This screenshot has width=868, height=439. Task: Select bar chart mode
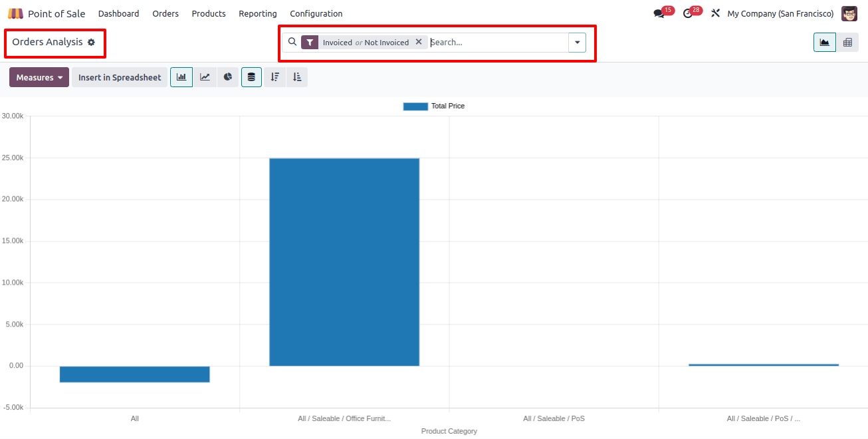(181, 77)
